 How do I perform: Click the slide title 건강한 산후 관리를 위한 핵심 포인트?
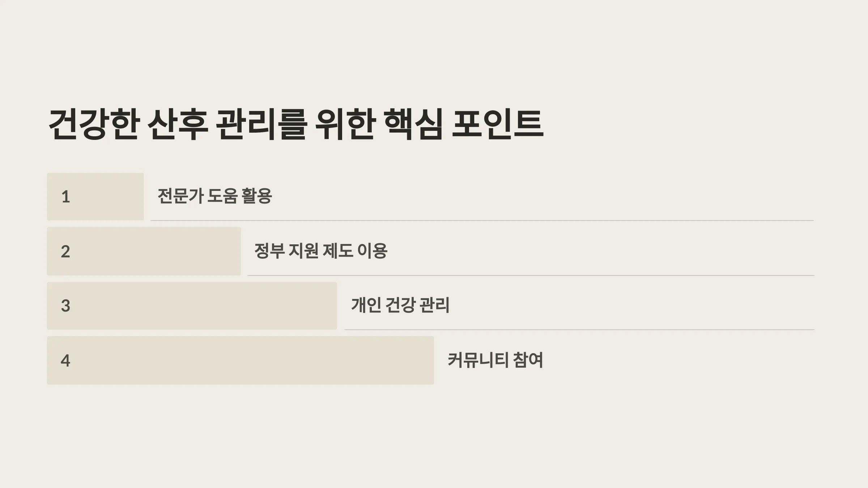[296, 124]
